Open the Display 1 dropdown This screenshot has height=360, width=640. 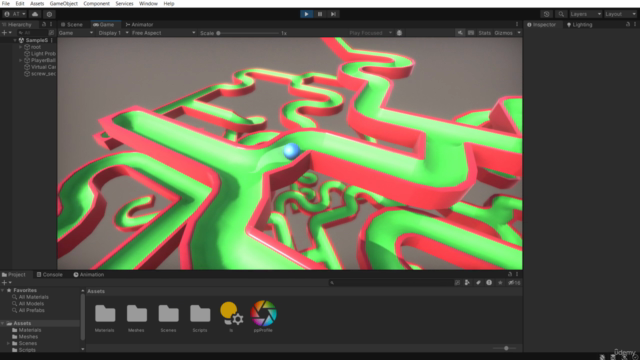[113, 33]
